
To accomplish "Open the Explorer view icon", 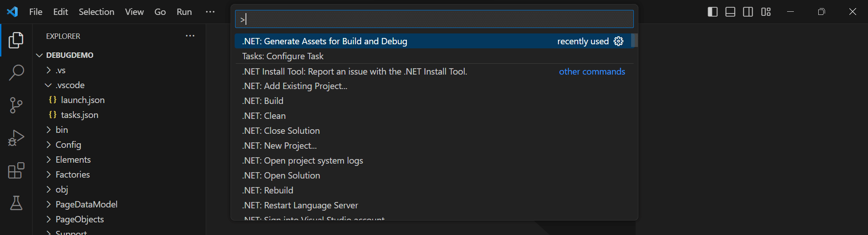I will tap(16, 40).
